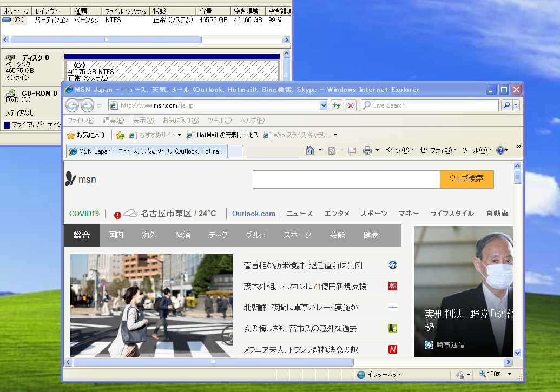Open the Outlook.com link
The image size is (560, 392).
pos(254,214)
